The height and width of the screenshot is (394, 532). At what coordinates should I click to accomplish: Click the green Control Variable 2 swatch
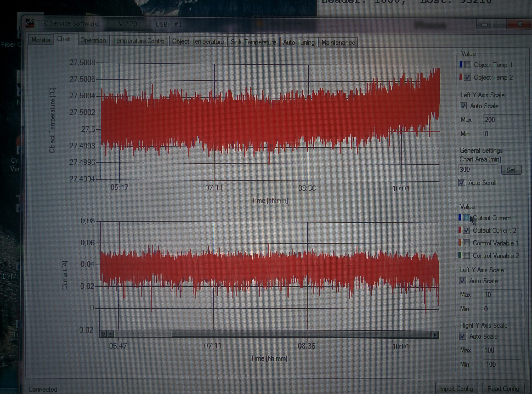460,255
